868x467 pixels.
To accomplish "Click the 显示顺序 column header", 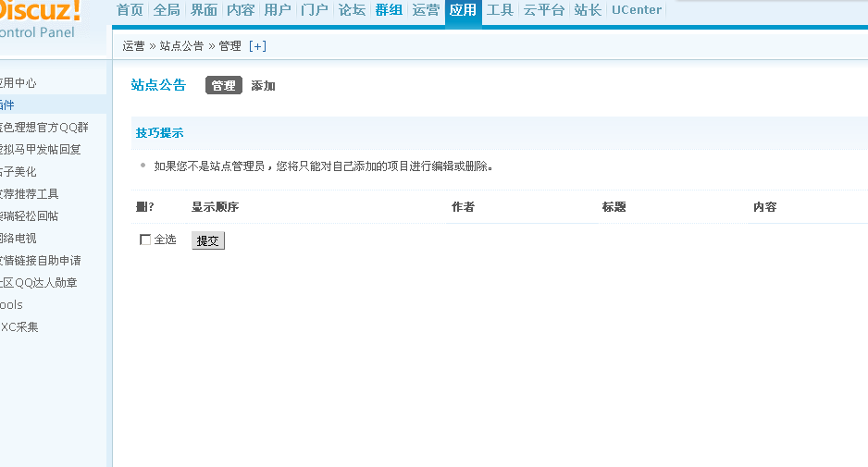I will tap(215, 207).
